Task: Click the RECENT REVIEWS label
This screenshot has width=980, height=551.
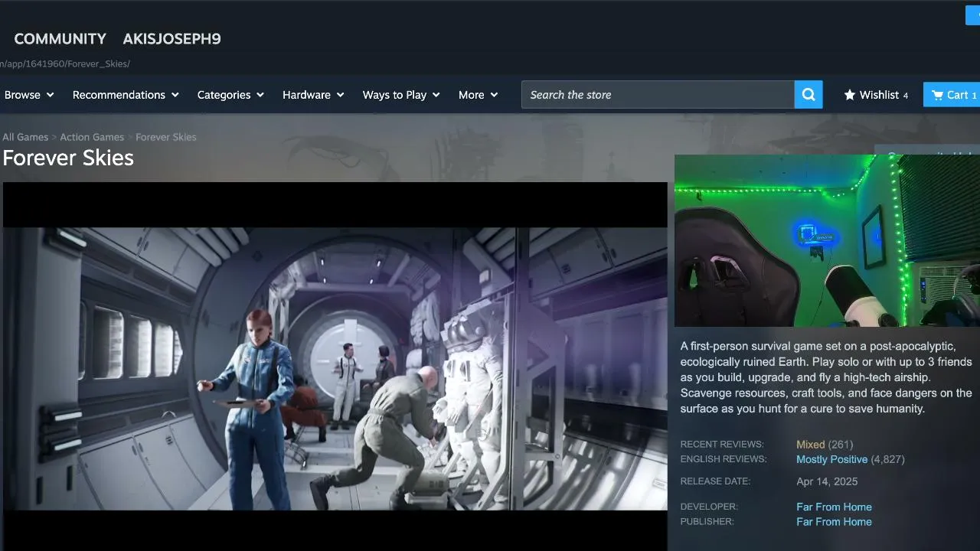Action: (722, 445)
